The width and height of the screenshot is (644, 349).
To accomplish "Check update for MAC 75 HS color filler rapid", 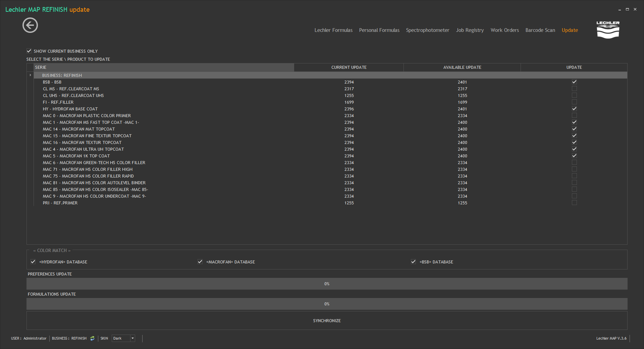I will coord(574,176).
